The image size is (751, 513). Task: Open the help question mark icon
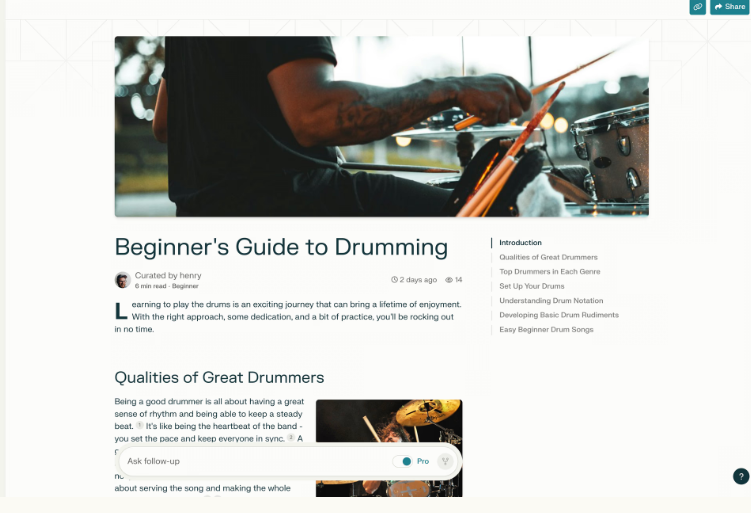click(x=741, y=476)
